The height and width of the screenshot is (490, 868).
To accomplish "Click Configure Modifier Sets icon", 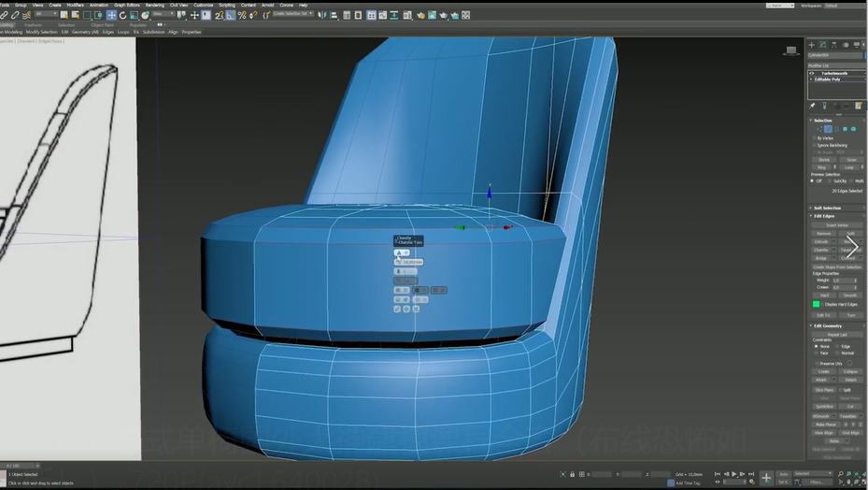I will click(859, 106).
